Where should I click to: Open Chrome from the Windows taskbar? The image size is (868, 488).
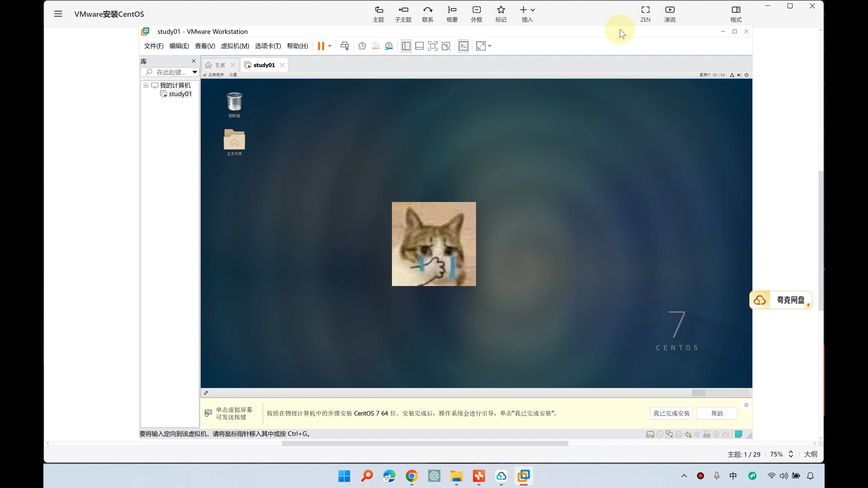tap(412, 476)
